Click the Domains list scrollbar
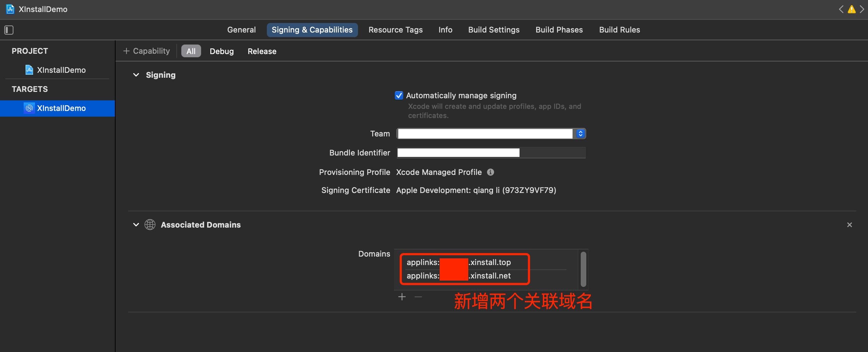 point(583,269)
